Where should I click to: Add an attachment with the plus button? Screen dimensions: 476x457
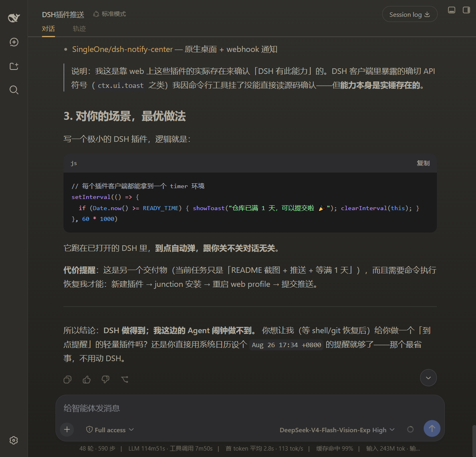67,429
